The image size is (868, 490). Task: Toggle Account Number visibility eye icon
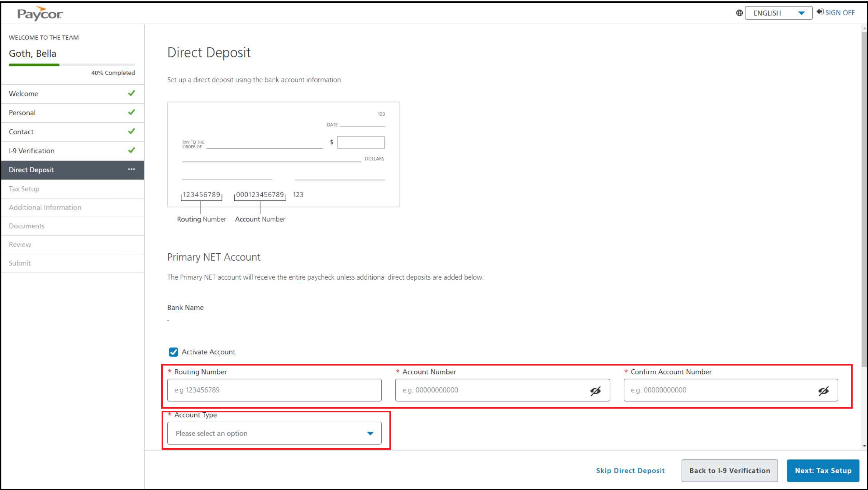(x=595, y=391)
